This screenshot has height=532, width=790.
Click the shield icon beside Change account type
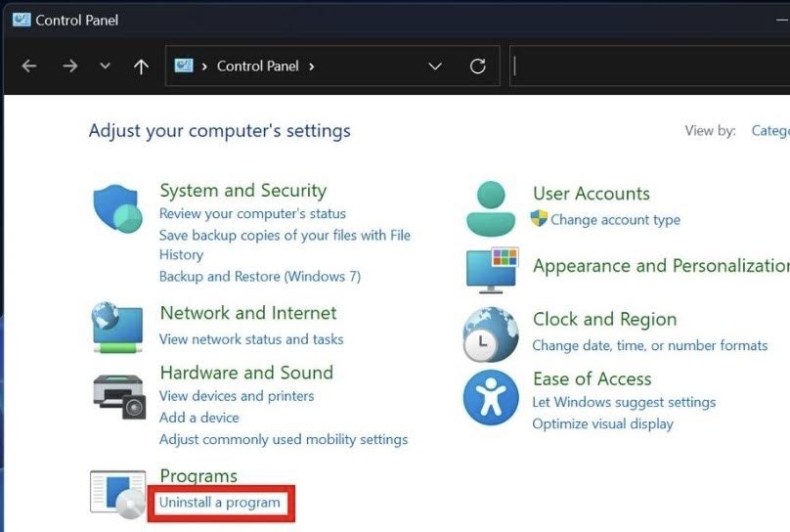tap(539, 219)
